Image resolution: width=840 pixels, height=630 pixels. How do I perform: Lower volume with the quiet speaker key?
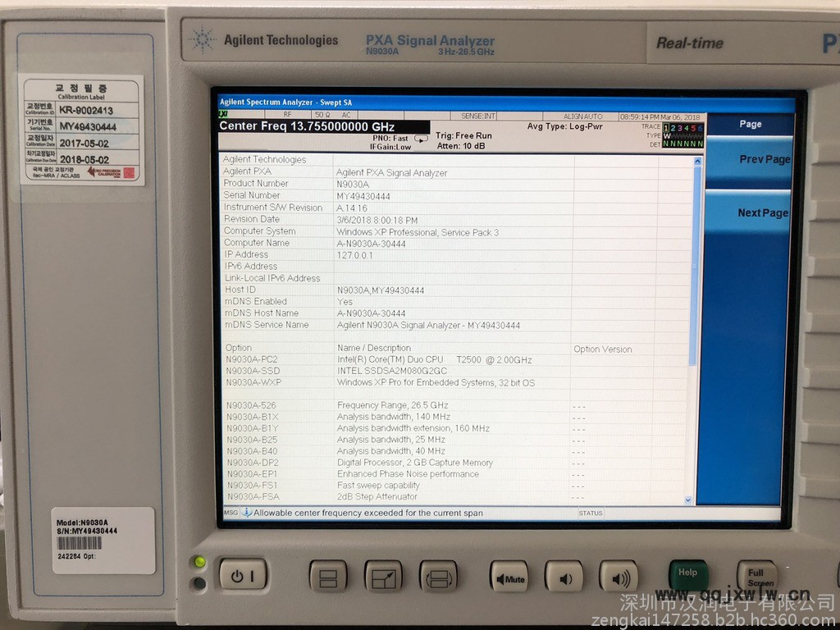click(x=564, y=577)
